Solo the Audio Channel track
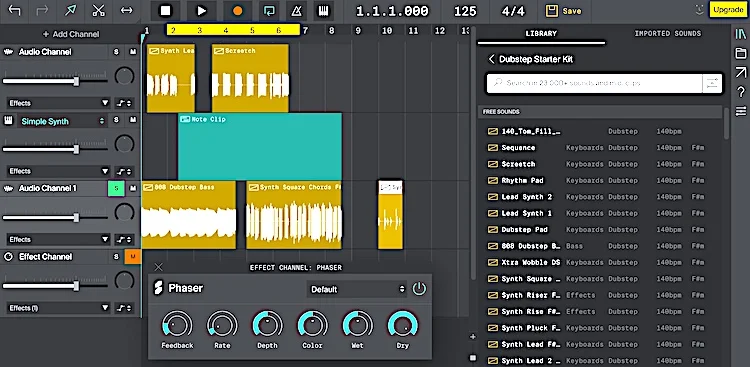Image resolution: width=750 pixels, height=367 pixels. point(116,52)
